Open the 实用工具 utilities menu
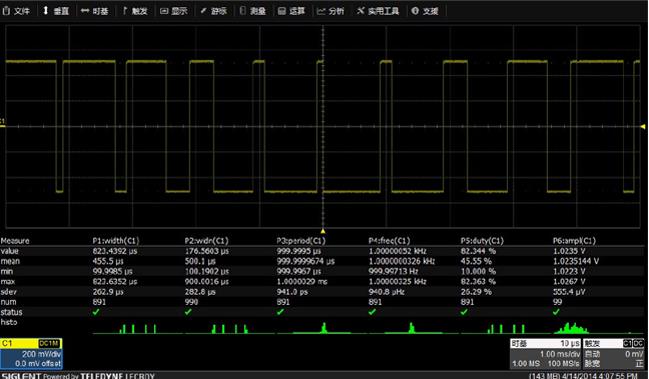This screenshot has width=649, height=379. point(378,11)
